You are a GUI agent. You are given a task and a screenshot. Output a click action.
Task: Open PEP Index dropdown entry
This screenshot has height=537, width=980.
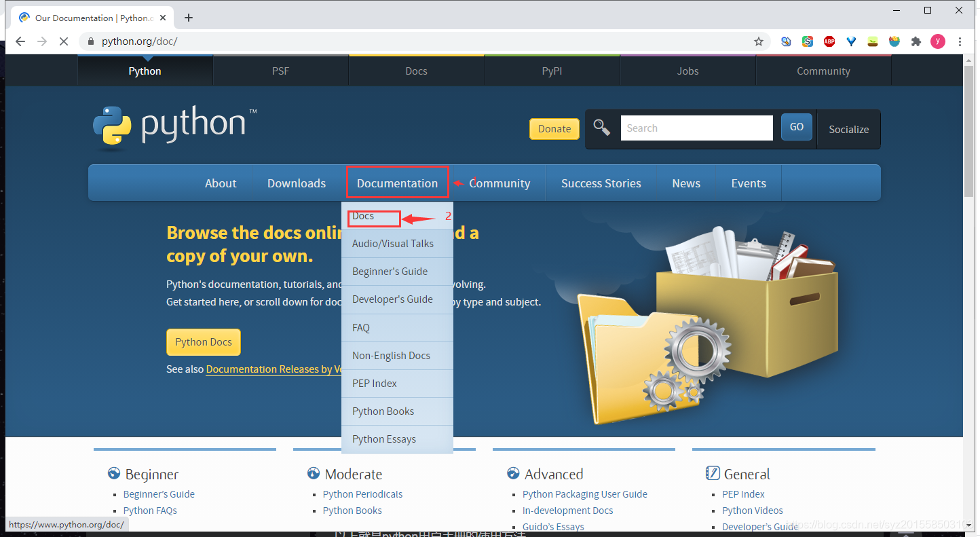(x=397, y=384)
